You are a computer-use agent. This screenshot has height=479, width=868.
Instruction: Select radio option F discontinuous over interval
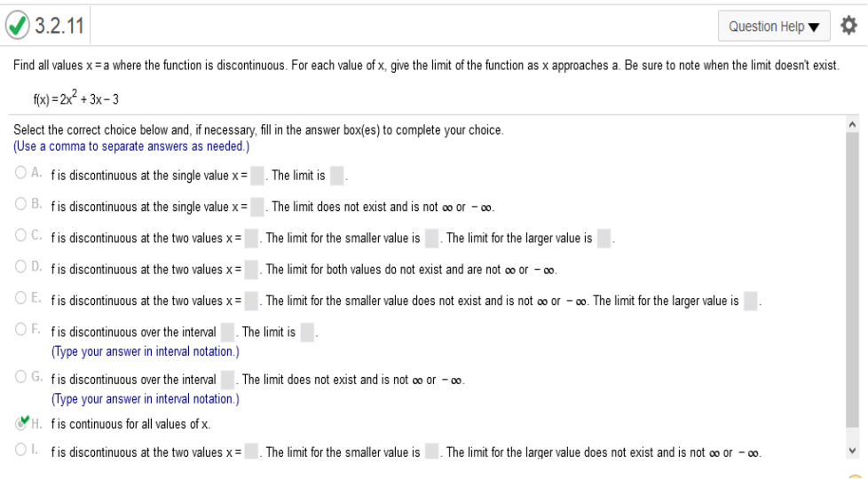click(20, 329)
